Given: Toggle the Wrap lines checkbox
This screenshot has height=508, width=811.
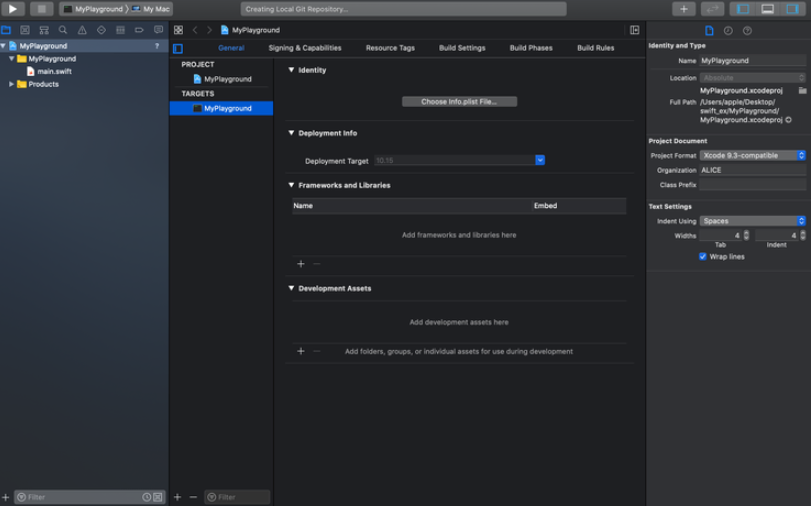Looking at the screenshot, I should tap(702, 257).
